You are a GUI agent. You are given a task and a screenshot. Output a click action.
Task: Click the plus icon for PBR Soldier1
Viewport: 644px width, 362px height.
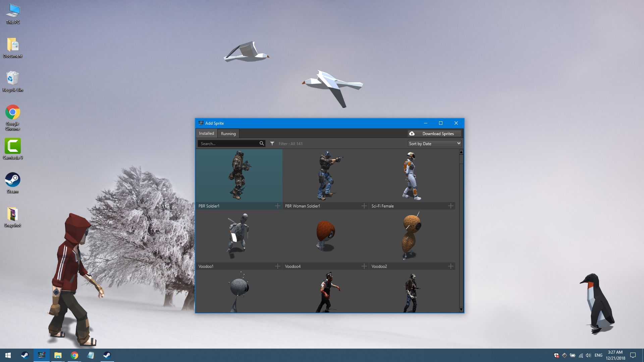[x=277, y=206]
